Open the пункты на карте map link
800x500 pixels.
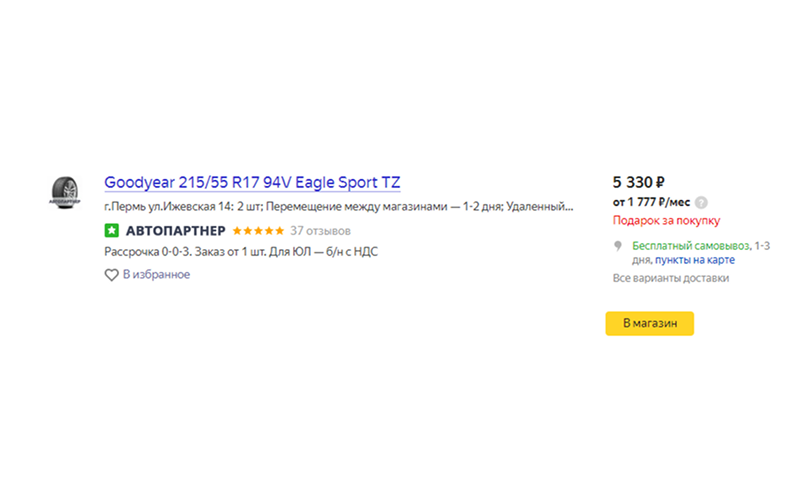coord(694,260)
